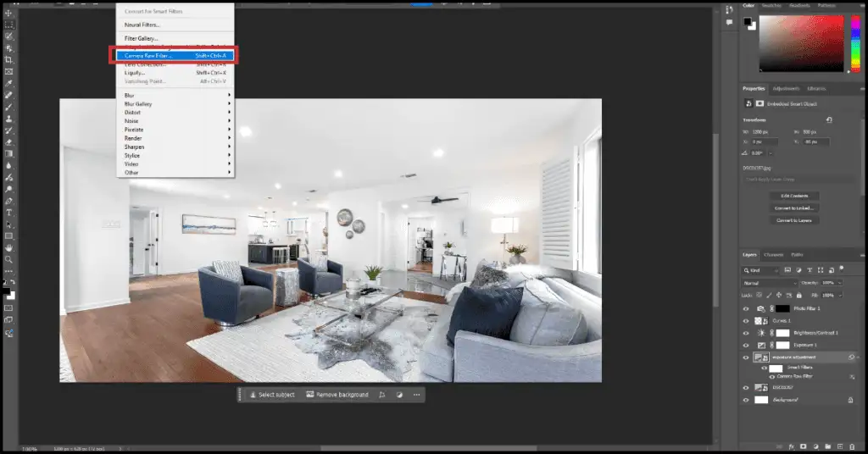Open the Distort submenu

point(175,113)
